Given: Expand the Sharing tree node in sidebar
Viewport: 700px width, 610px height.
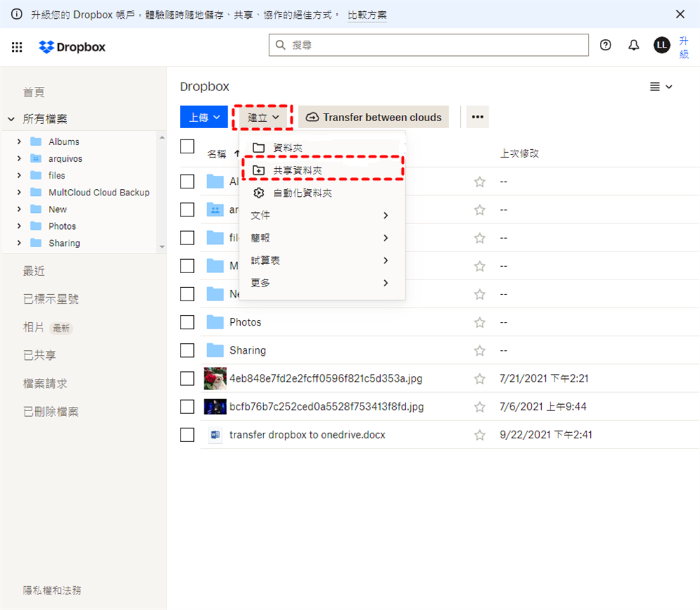Looking at the screenshot, I should pos(19,243).
